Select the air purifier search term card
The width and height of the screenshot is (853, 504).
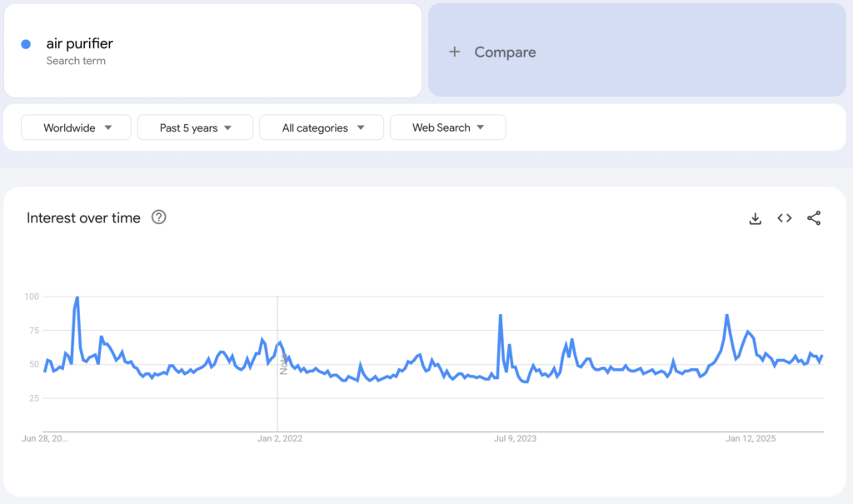(213, 50)
